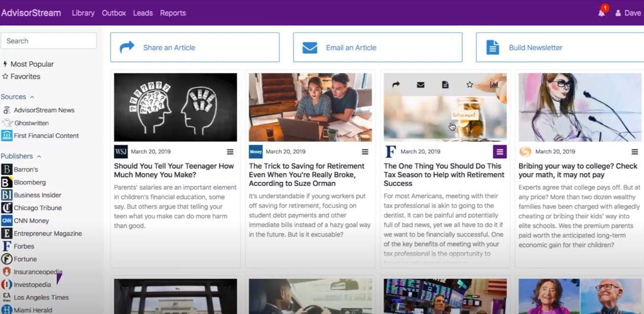This screenshot has height=314, width=644.
Task: Filter by AdvisorStream News source
Action: click(x=44, y=110)
